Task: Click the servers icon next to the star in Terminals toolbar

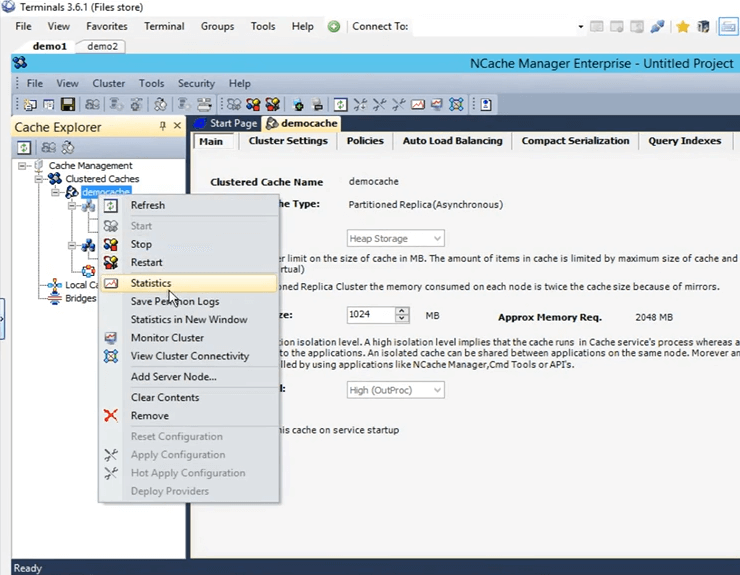Action: pos(703,26)
